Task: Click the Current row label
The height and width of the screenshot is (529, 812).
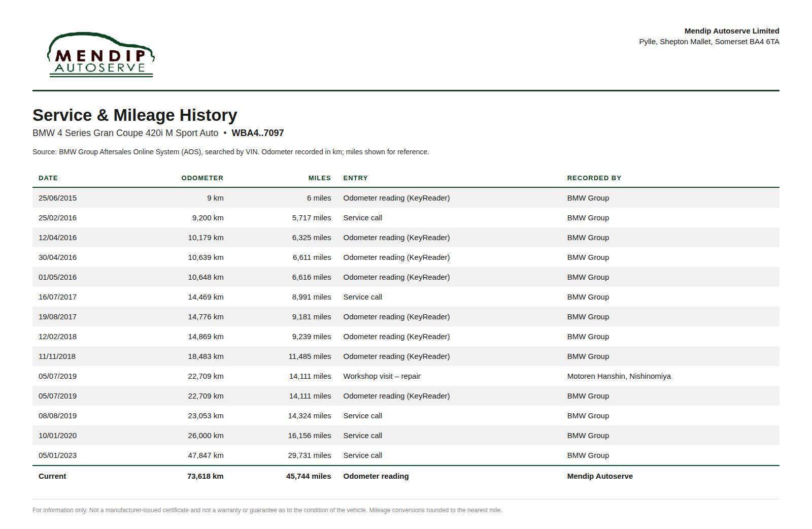Action: pyautogui.click(x=52, y=476)
